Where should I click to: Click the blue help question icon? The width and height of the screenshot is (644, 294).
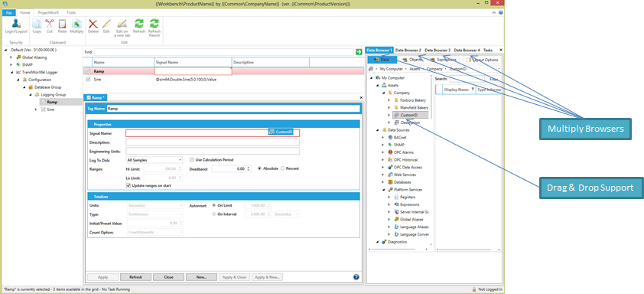tap(356, 277)
